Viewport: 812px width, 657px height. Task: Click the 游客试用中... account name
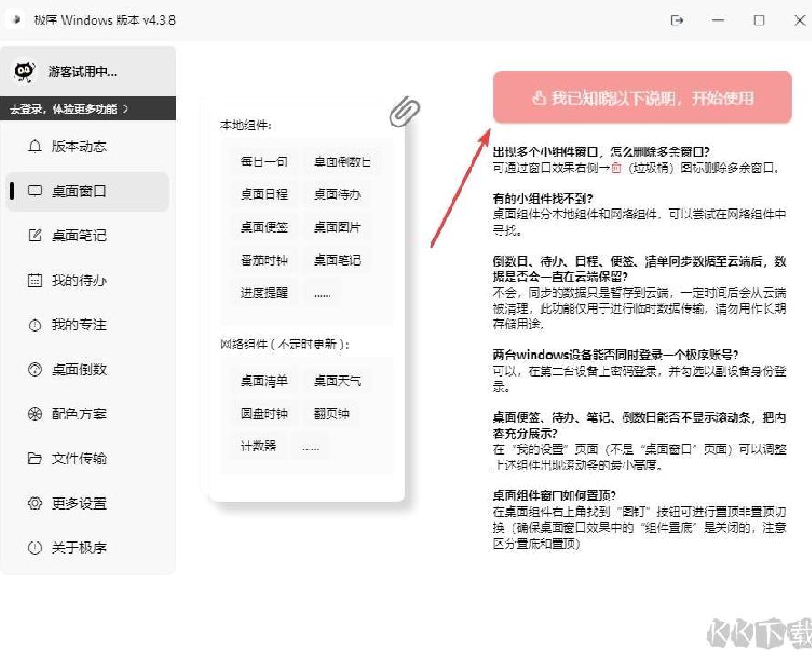(x=83, y=72)
